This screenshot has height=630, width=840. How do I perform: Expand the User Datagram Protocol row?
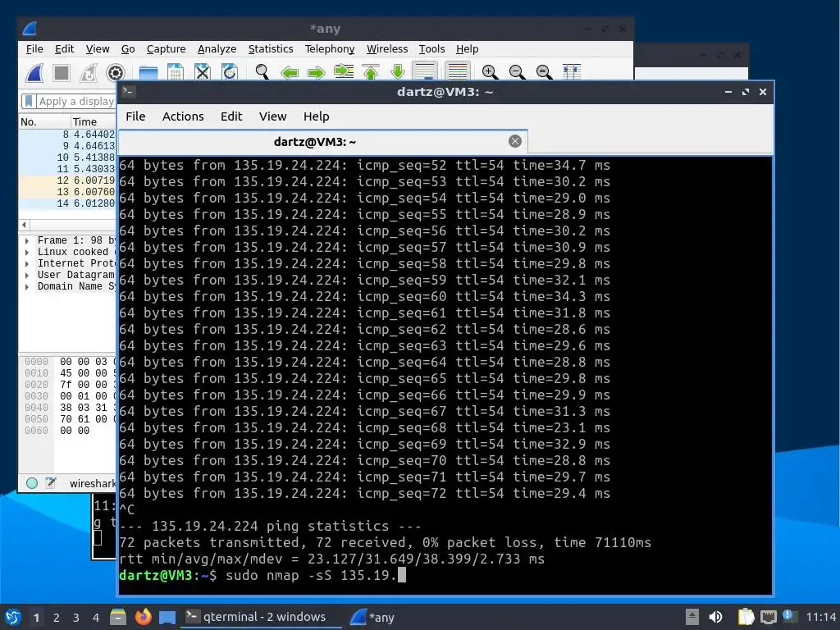click(27, 275)
